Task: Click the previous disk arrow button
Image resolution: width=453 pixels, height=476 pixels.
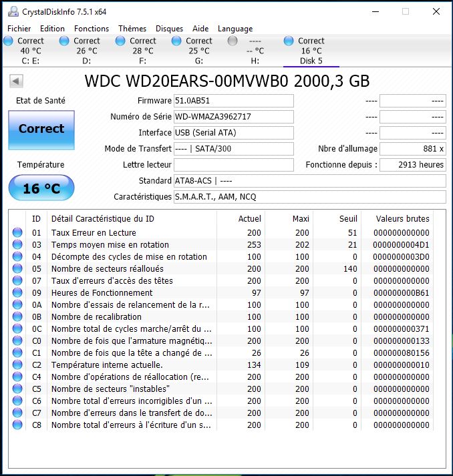Action: tap(16, 81)
